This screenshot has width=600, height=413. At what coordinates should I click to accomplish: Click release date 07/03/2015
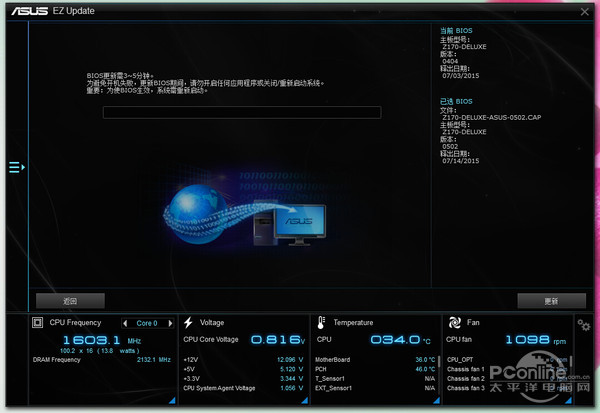[x=461, y=76]
